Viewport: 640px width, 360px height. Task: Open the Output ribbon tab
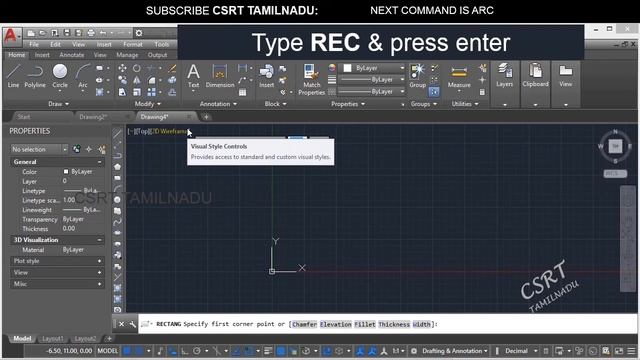pyautogui.click(x=157, y=55)
